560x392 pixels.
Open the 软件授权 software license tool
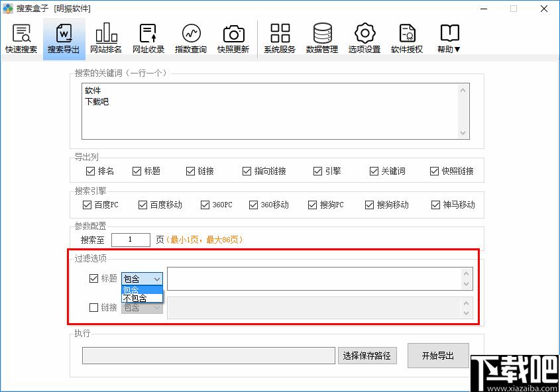tap(407, 39)
